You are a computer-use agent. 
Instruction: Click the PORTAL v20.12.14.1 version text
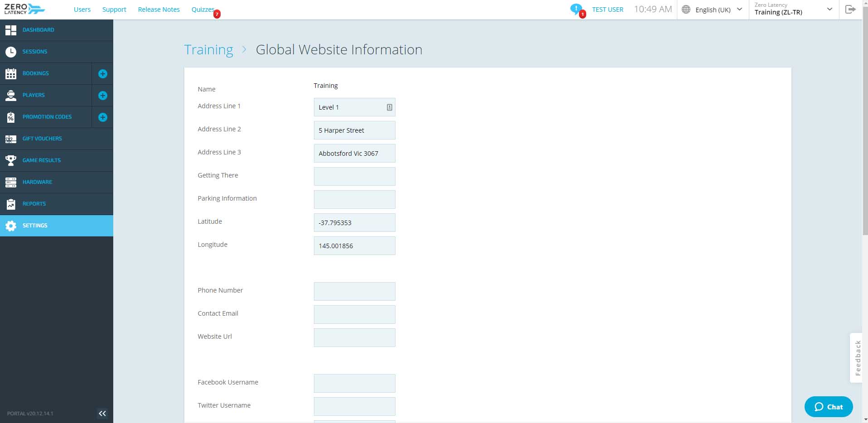point(30,413)
